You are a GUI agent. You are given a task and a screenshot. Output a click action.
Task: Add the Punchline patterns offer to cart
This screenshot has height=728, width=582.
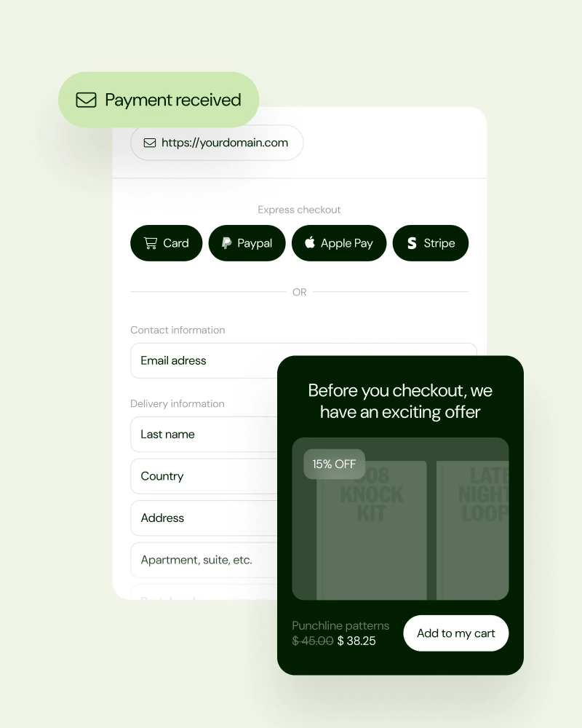[x=455, y=633]
